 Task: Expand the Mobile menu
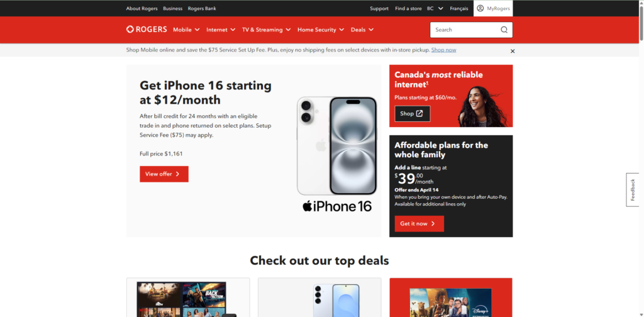click(x=186, y=30)
